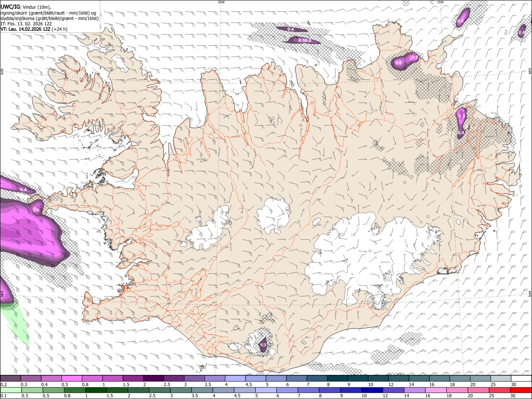
Task: Click the 'slydda/snjókoma' legend description line
Action: pyautogui.click(x=49, y=18)
